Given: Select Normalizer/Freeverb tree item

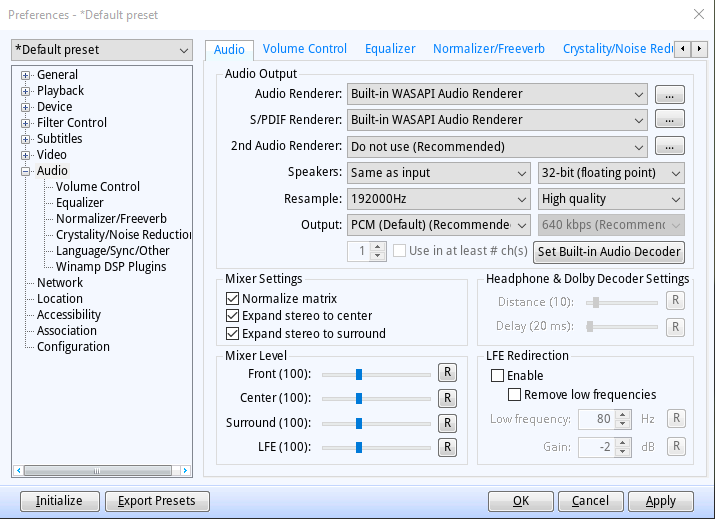Looking at the screenshot, I should [x=111, y=219].
